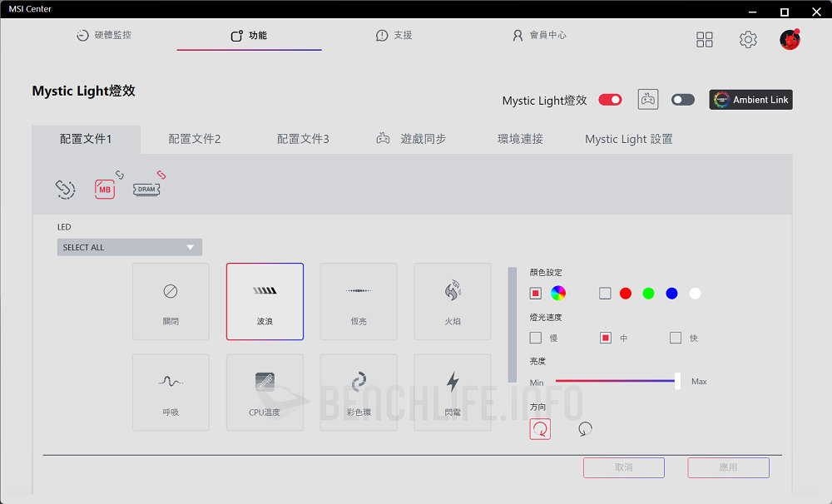
Task: Pick the red color swatch
Action: (626, 294)
